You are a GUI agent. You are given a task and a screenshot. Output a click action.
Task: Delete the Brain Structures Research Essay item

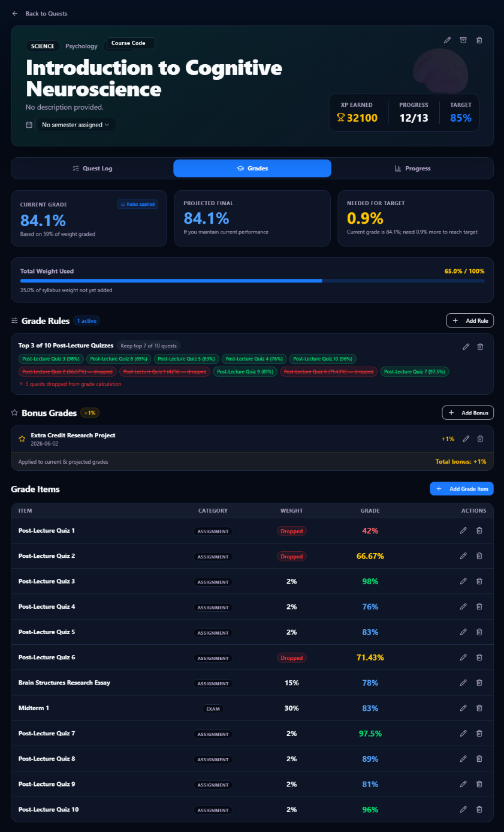[479, 683]
